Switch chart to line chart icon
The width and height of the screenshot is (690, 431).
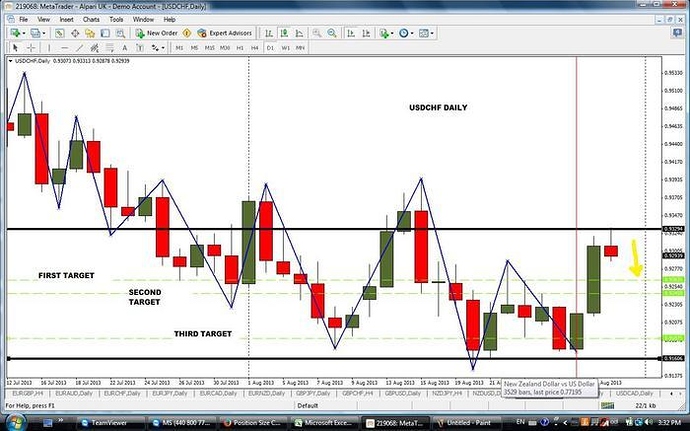pyautogui.click(x=300, y=33)
